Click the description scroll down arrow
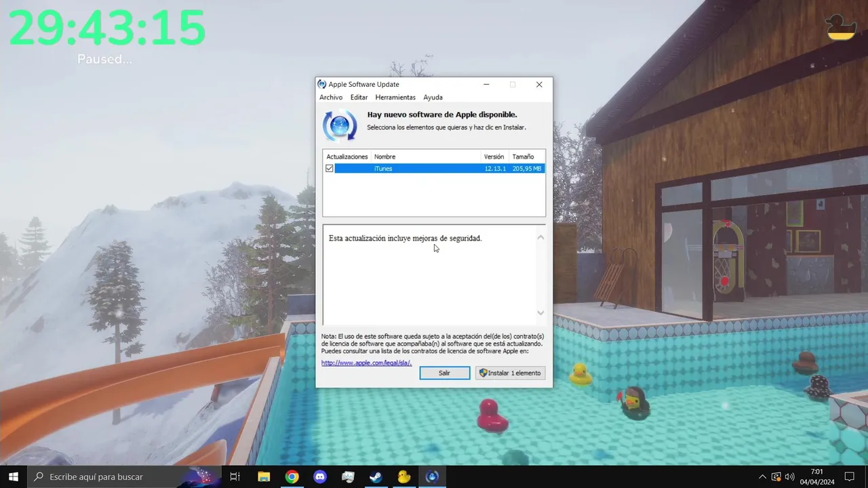868x488 pixels. (540, 312)
